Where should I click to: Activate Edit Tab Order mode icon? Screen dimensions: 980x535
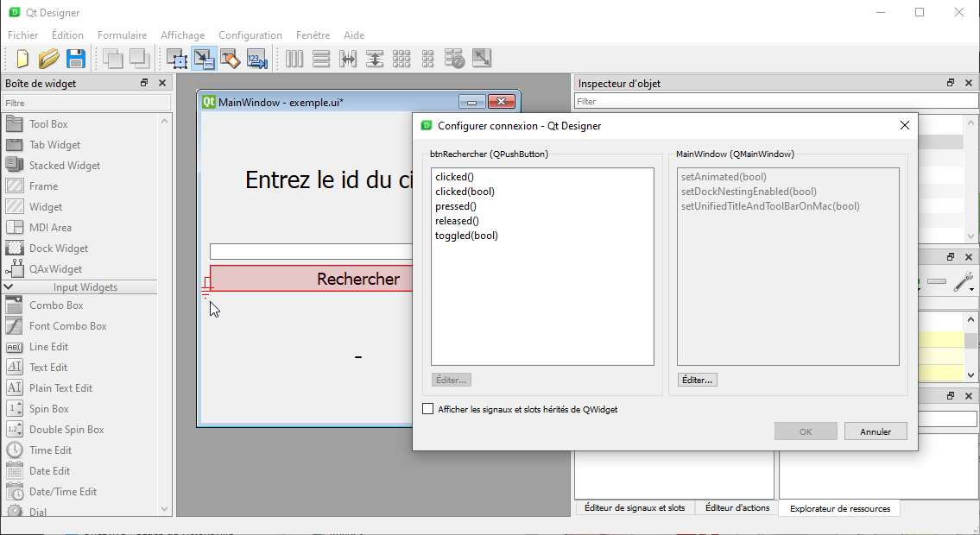(x=257, y=59)
